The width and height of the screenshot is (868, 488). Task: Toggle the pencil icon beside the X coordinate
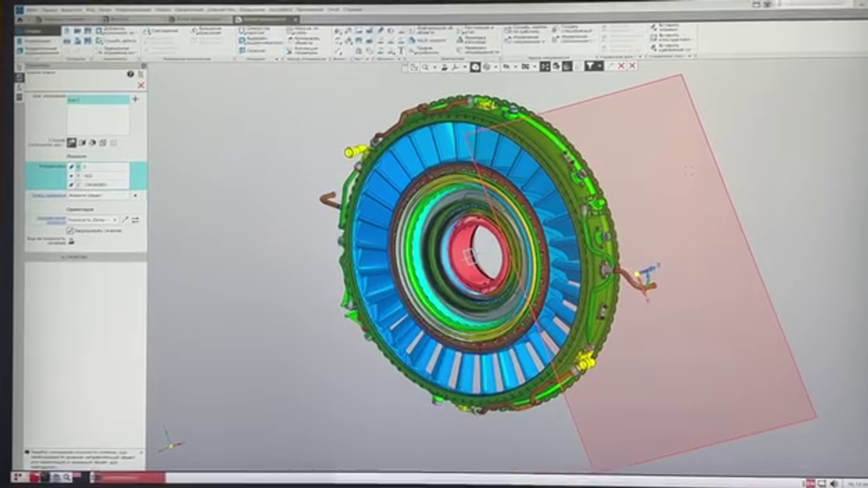[72, 166]
